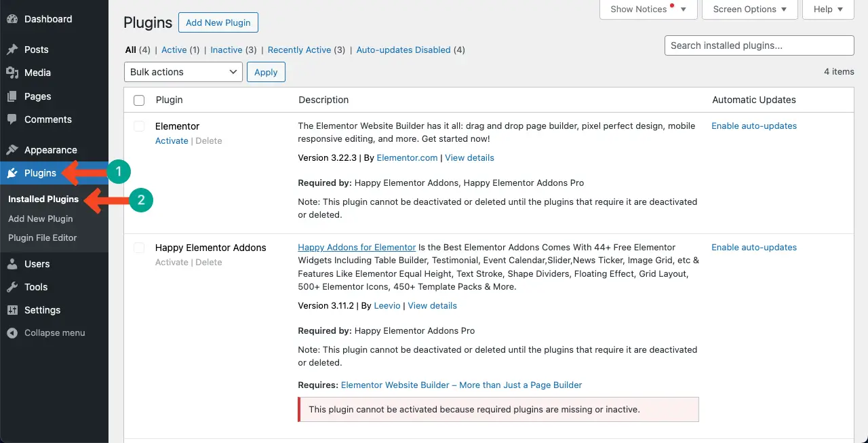Open the Happy Addons for Elementor link

357,248
